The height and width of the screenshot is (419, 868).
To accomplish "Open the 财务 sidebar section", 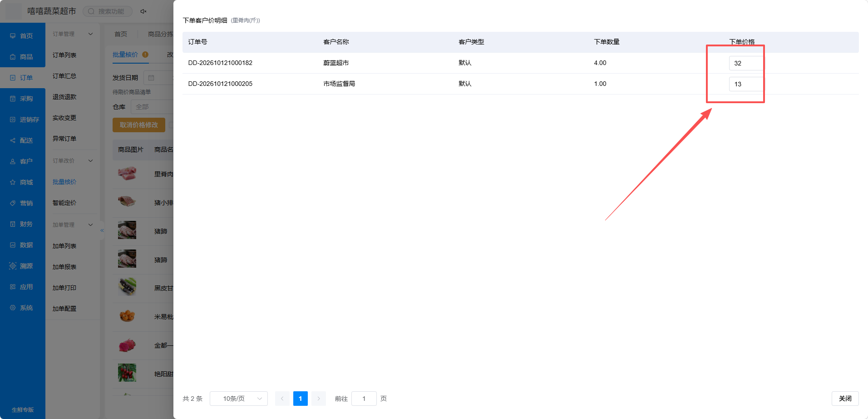I will pyautogui.click(x=22, y=224).
